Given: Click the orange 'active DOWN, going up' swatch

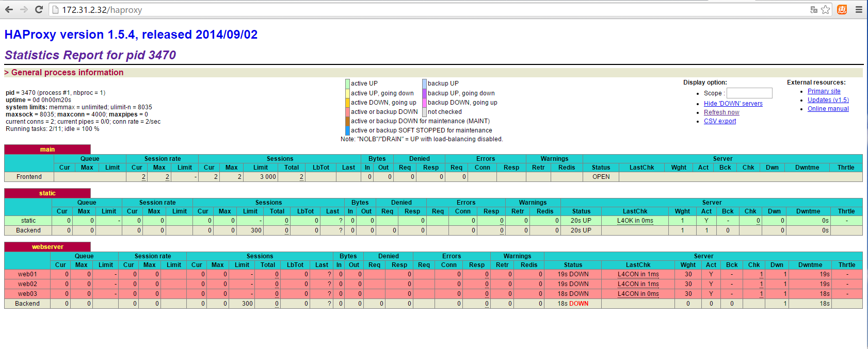Looking at the screenshot, I should pyautogui.click(x=347, y=103).
